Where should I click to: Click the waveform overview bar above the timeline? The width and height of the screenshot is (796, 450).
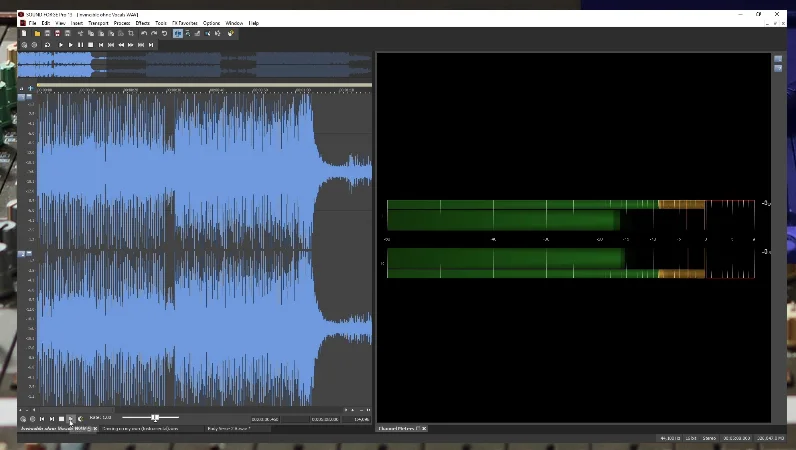pos(195,65)
